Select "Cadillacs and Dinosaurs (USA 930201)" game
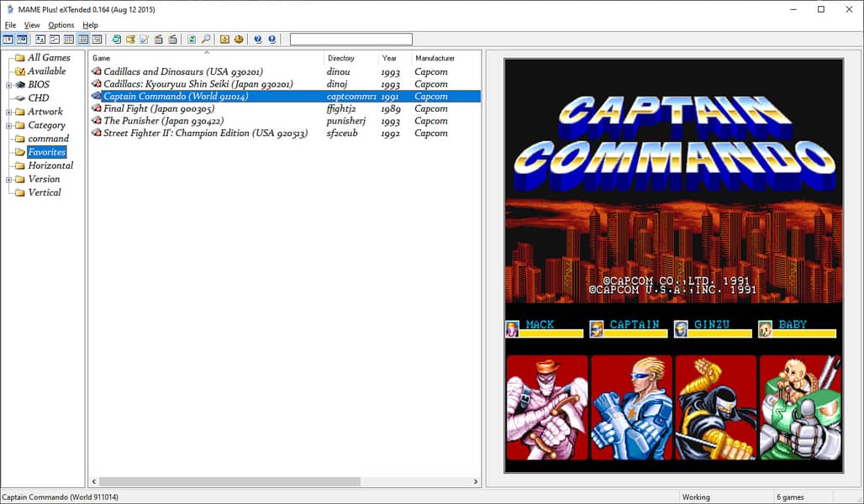Screen dimensions: 864x504 pos(183,71)
